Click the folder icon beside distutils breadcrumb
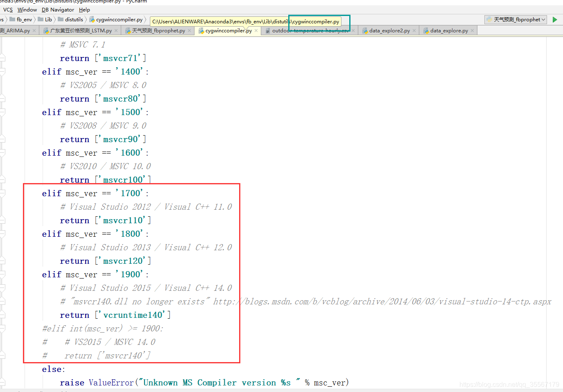This screenshot has width=563, height=392. (61, 19)
